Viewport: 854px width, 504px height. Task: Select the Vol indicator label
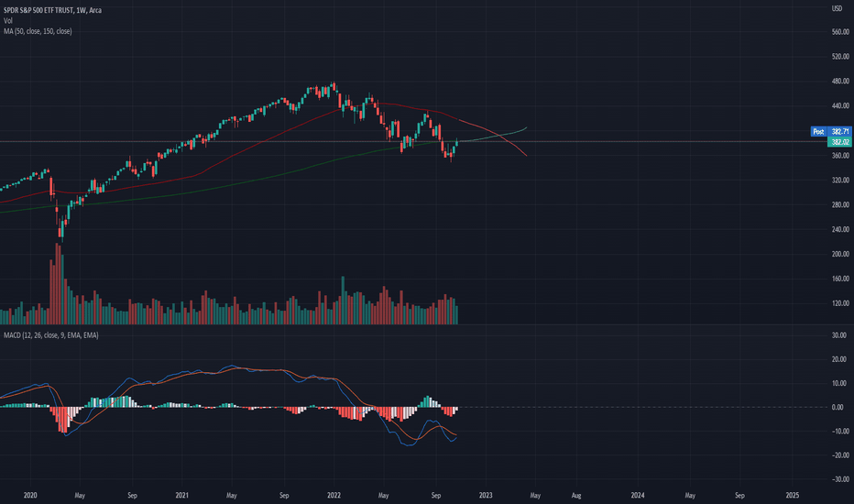pyautogui.click(x=7, y=21)
